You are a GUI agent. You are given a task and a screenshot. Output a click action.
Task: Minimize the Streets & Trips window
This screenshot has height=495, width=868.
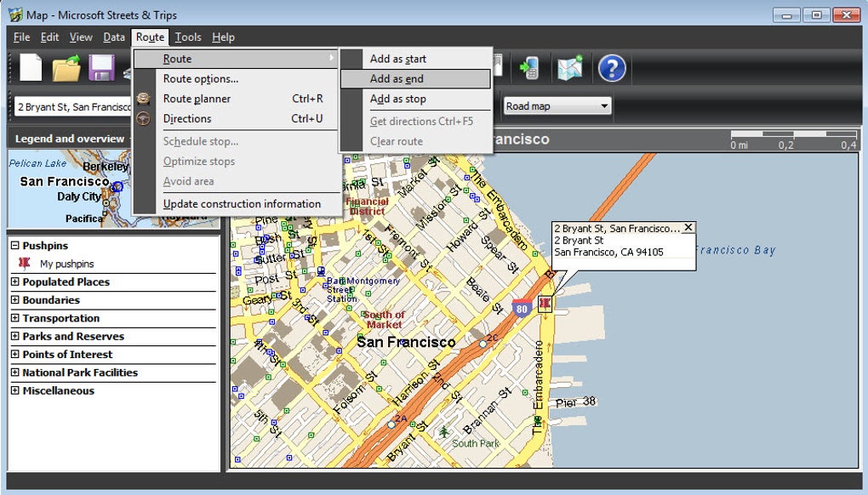tap(786, 15)
